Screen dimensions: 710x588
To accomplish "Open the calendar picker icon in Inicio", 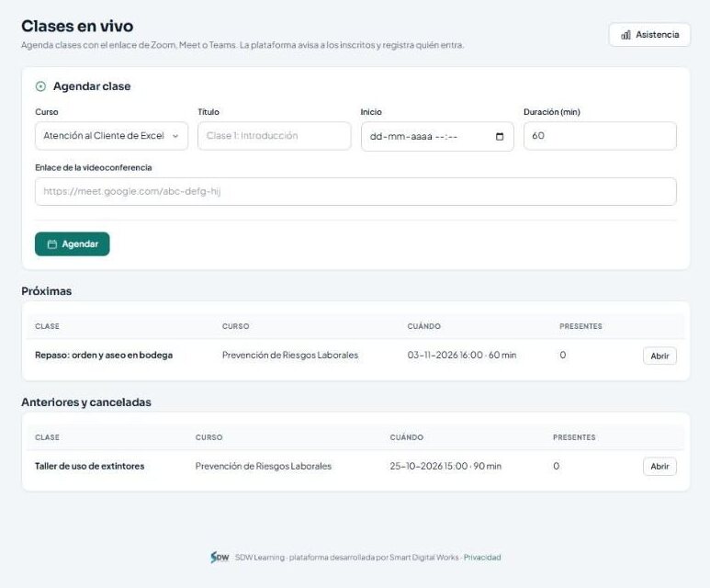I will pos(500,136).
